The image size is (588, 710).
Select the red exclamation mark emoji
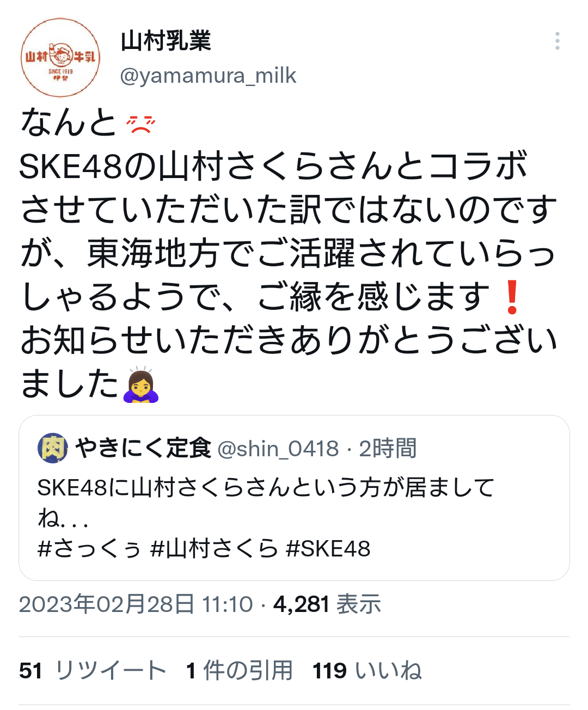click(x=511, y=298)
